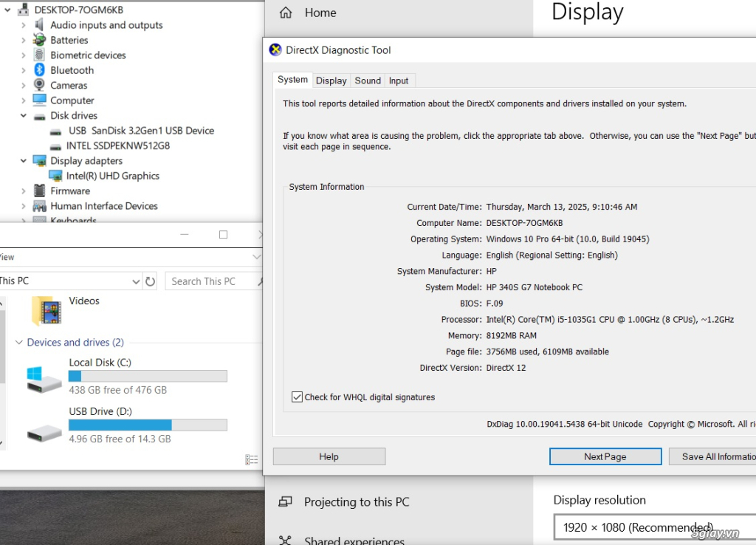756x545 pixels.
Task: Open the This PC address history dropdown
Action: click(x=136, y=281)
